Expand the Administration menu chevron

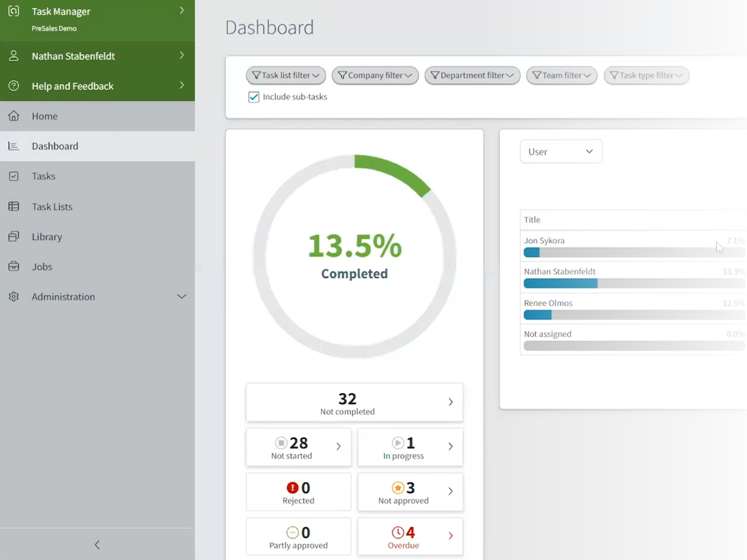point(182,297)
